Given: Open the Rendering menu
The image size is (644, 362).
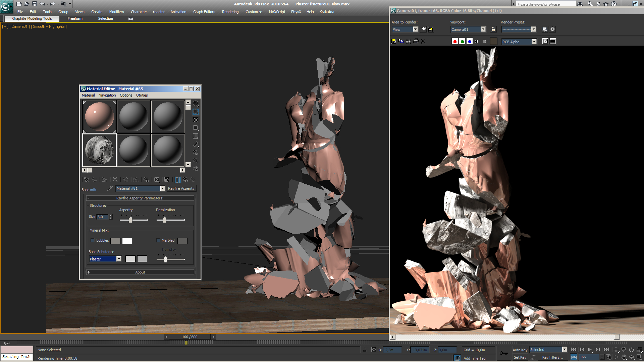Looking at the screenshot, I should pos(230,12).
